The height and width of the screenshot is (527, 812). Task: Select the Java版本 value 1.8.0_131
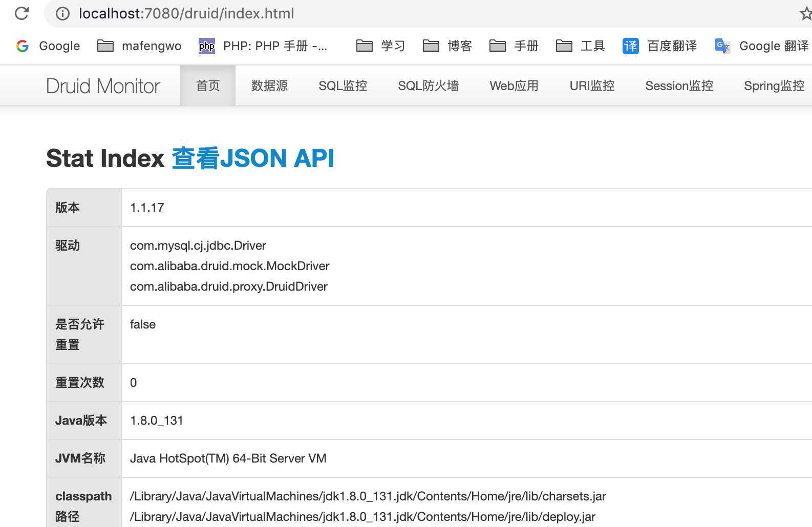(x=157, y=421)
